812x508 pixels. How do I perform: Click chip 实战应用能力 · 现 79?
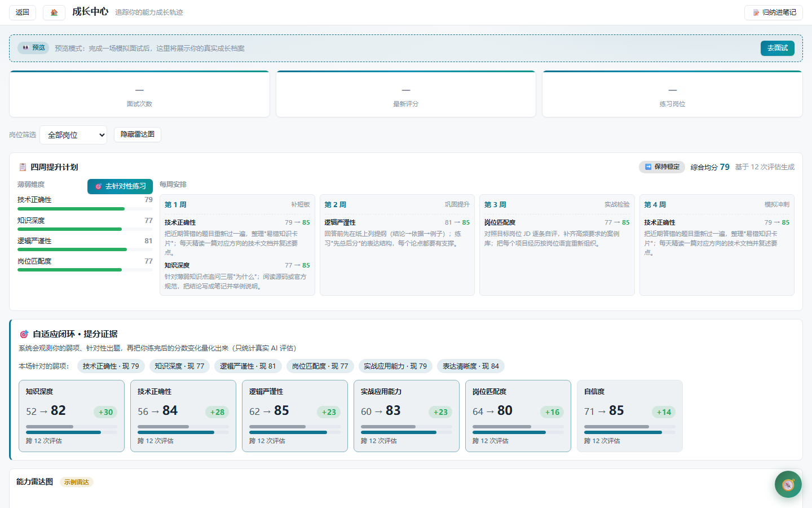click(x=395, y=366)
